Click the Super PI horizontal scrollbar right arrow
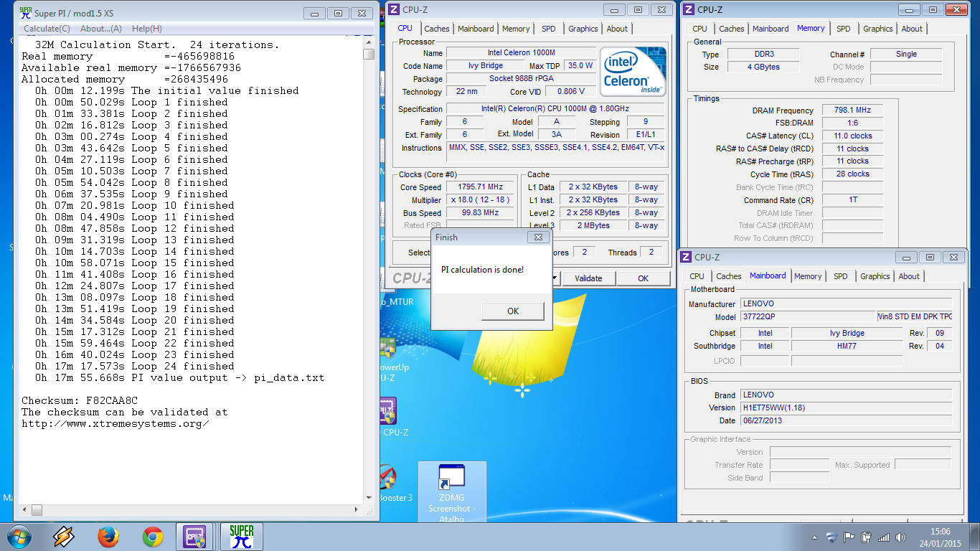 (x=357, y=510)
